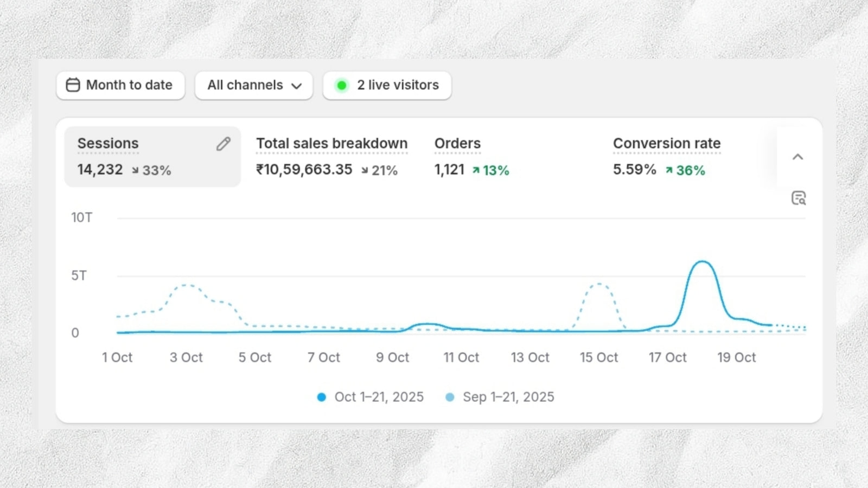Image resolution: width=868 pixels, height=488 pixels.
Task: Click the calendar icon in Month to date
Action: coord(73,85)
